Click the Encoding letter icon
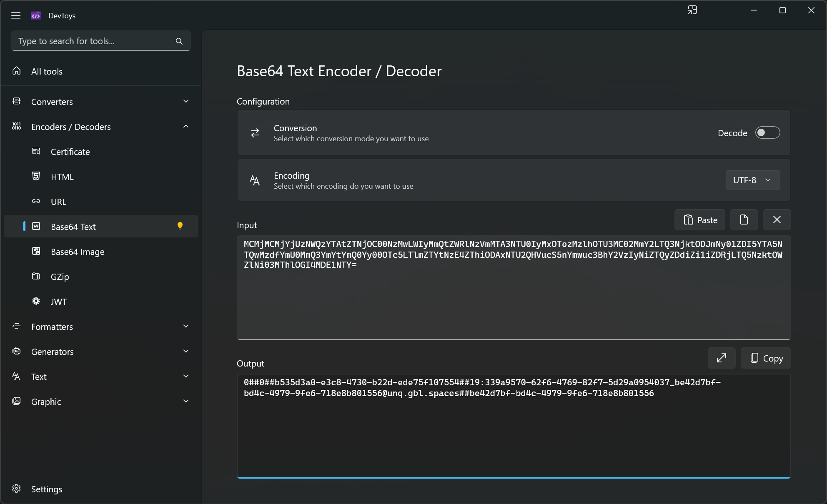 pyautogui.click(x=255, y=180)
